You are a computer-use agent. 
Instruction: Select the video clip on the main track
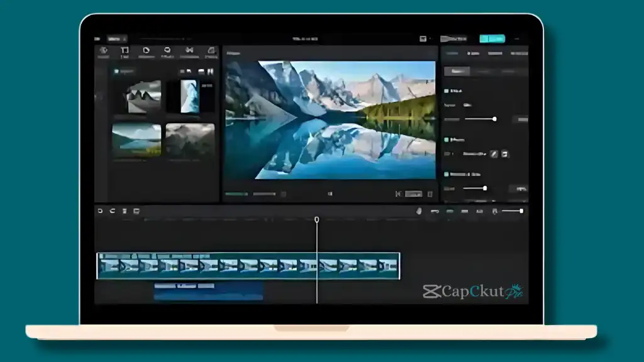click(248, 266)
